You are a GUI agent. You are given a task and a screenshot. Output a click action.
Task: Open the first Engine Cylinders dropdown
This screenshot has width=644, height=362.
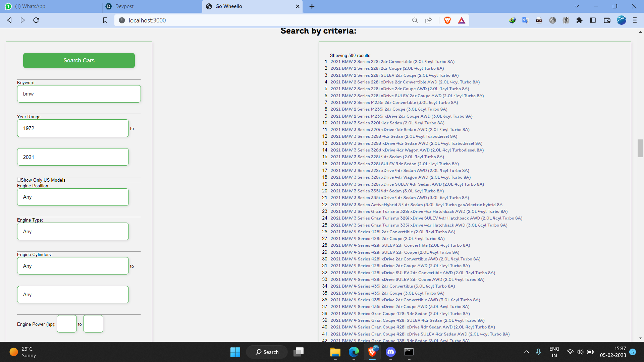point(73,266)
